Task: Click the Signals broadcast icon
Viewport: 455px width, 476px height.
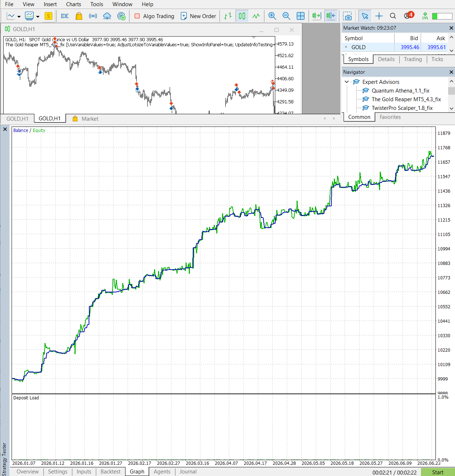Action: click(x=93, y=16)
